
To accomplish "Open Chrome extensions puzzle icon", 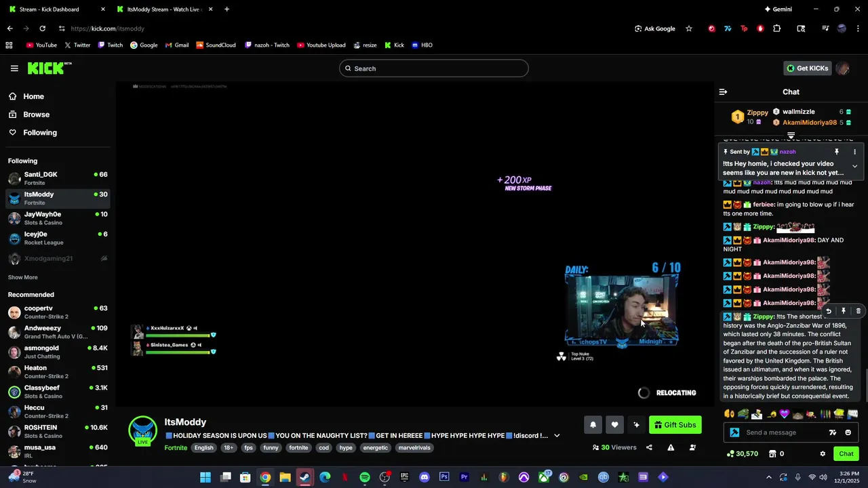I will pyautogui.click(x=777, y=28).
